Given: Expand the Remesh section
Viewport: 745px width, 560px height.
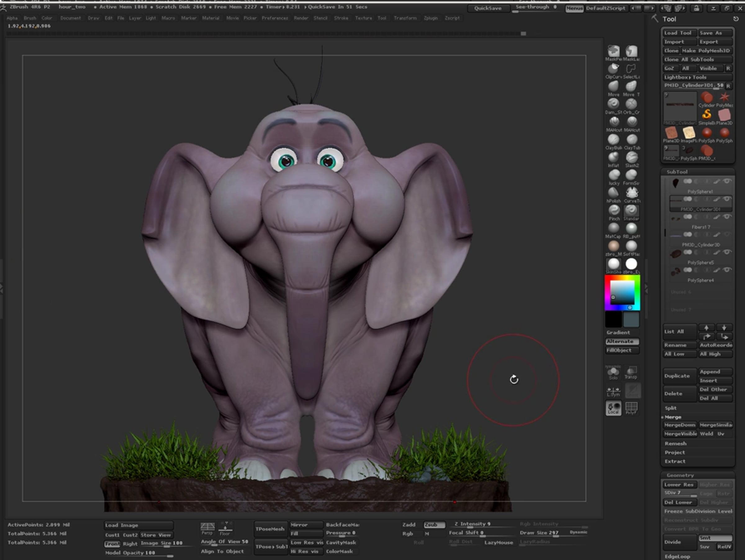Looking at the screenshot, I should [x=675, y=444].
